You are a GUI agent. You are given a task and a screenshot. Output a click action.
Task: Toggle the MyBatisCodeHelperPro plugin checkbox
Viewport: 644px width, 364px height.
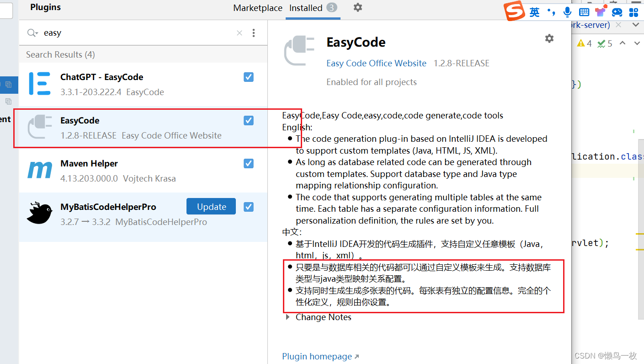pos(249,207)
